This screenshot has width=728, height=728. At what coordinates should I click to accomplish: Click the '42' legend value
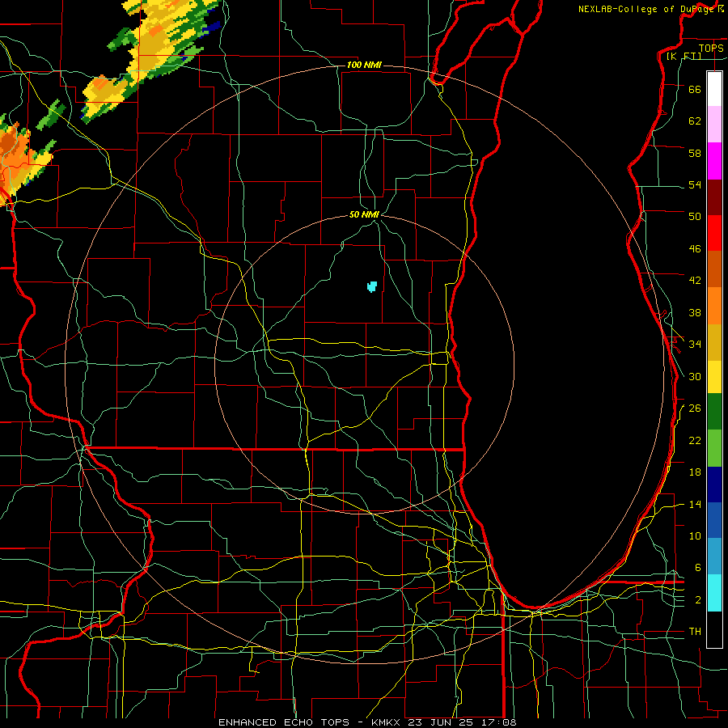(x=695, y=281)
